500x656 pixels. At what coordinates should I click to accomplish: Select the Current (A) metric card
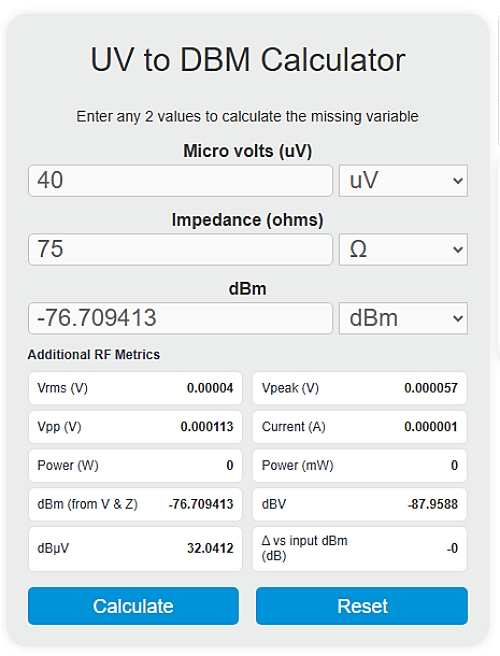tap(360, 427)
